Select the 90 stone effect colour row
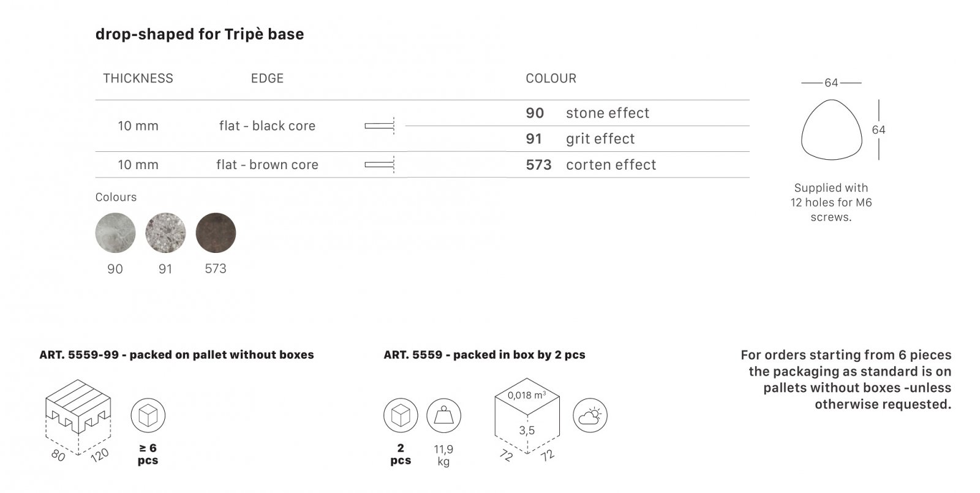980x493 pixels. coord(637,113)
